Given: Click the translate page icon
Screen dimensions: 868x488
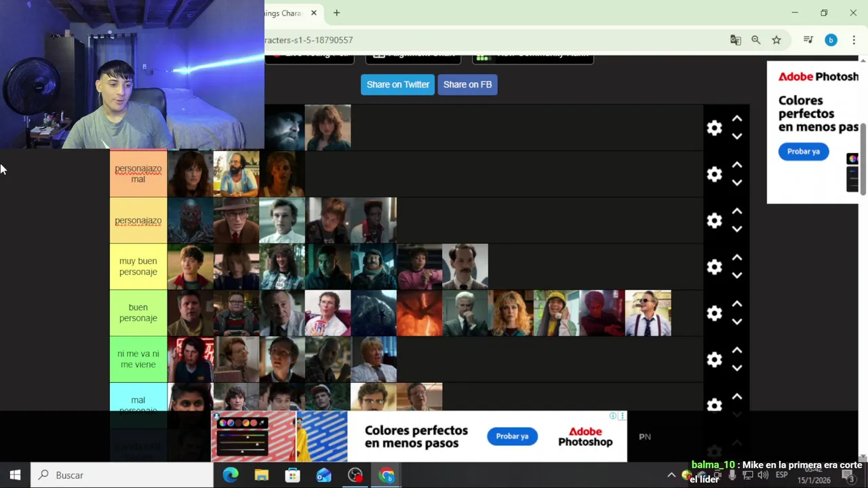Looking at the screenshot, I should pos(736,40).
